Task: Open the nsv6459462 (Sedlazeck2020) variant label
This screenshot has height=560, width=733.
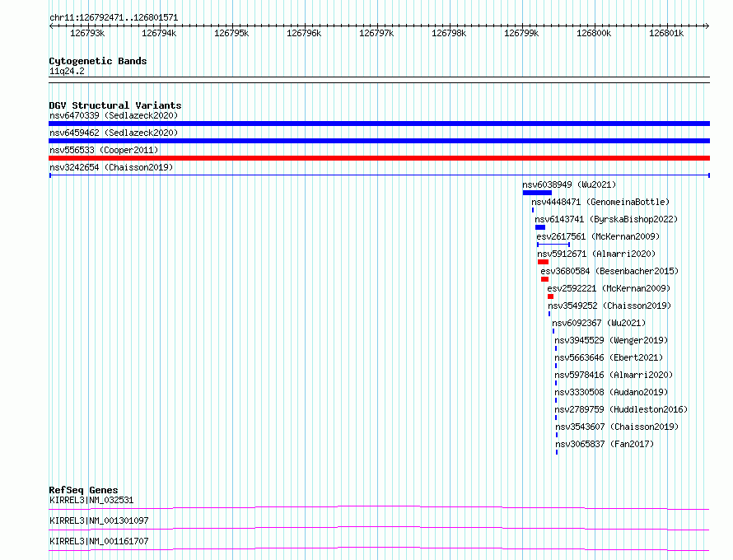Action: coord(114,133)
